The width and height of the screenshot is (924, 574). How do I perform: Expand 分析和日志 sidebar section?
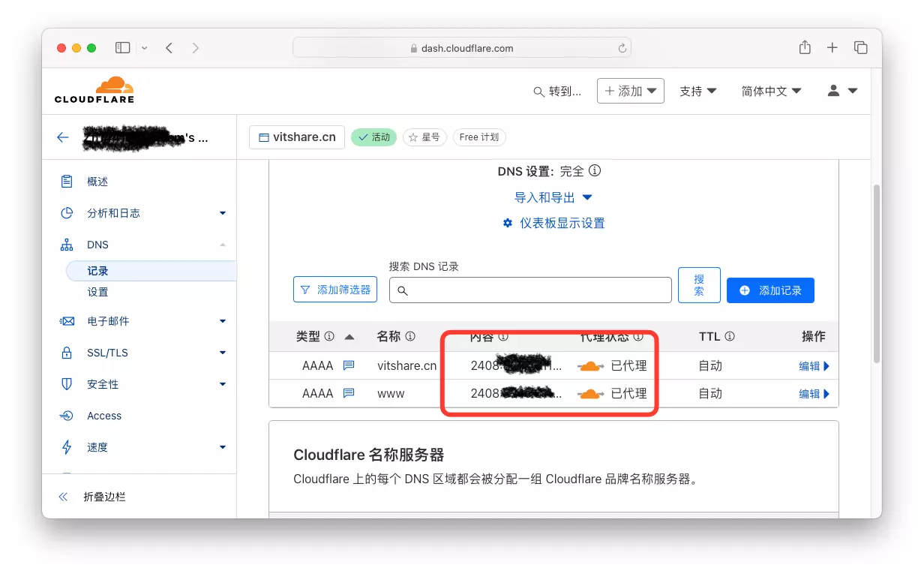(x=223, y=213)
